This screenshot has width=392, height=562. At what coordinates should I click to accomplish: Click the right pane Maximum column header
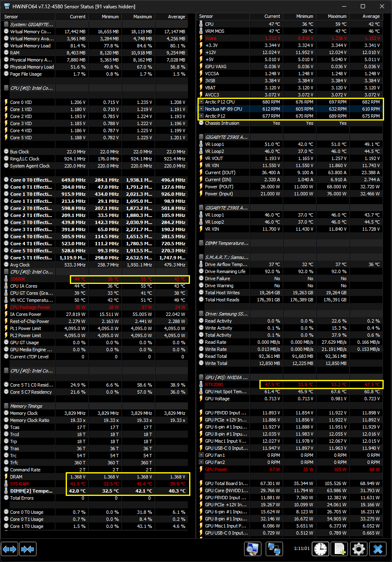tap(333, 16)
